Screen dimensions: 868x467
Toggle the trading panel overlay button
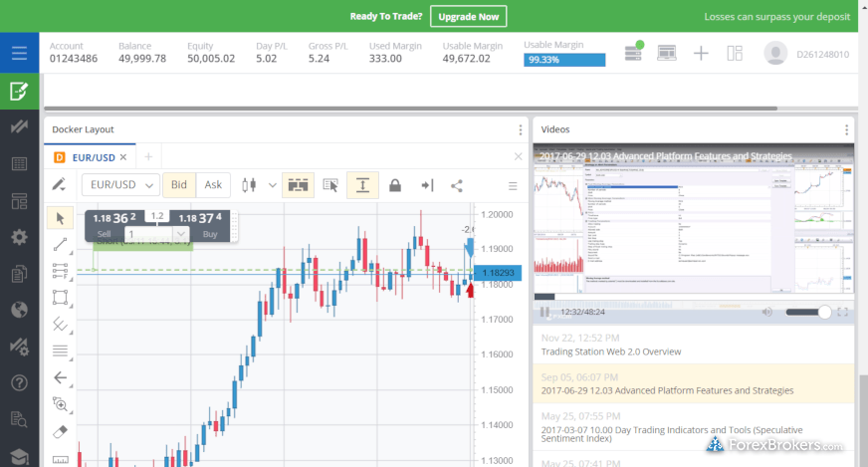(x=298, y=185)
